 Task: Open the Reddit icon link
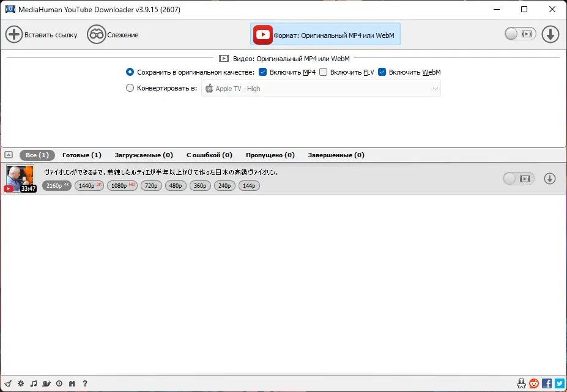pos(534,383)
